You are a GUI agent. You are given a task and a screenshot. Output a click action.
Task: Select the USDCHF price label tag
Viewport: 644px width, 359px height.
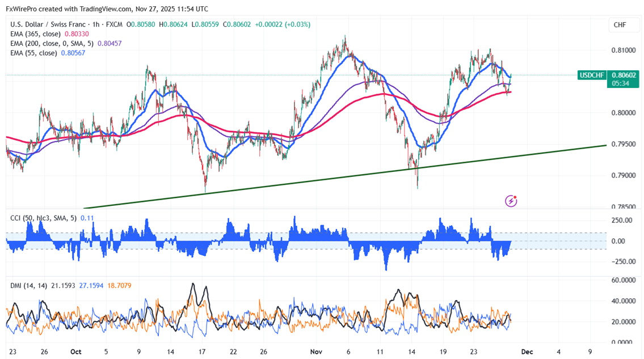coord(592,75)
